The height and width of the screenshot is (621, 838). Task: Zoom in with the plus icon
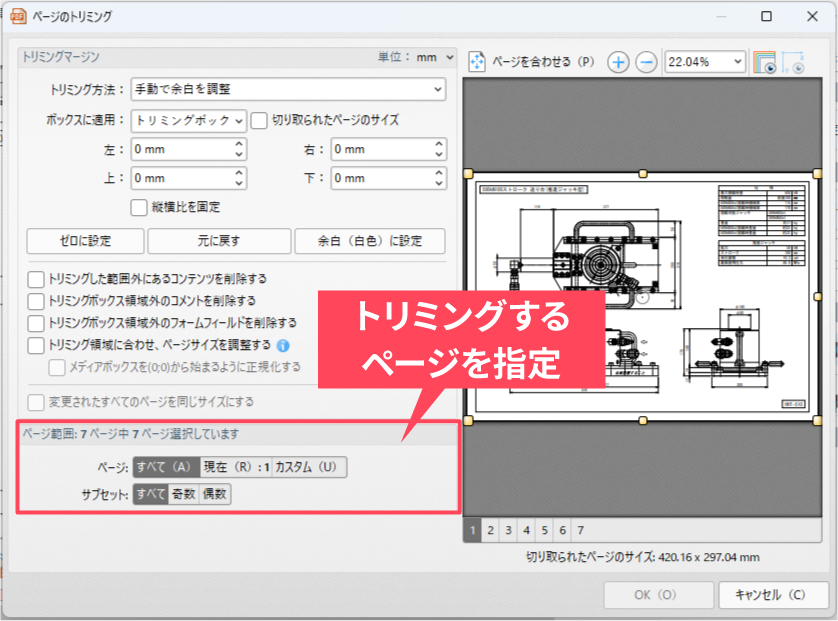pos(619,62)
